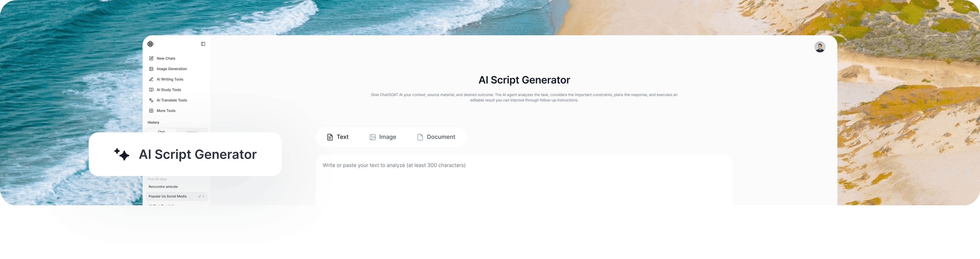Click the Image Generation picture icon
The width and height of the screenshot is (980, 259).
151,69
